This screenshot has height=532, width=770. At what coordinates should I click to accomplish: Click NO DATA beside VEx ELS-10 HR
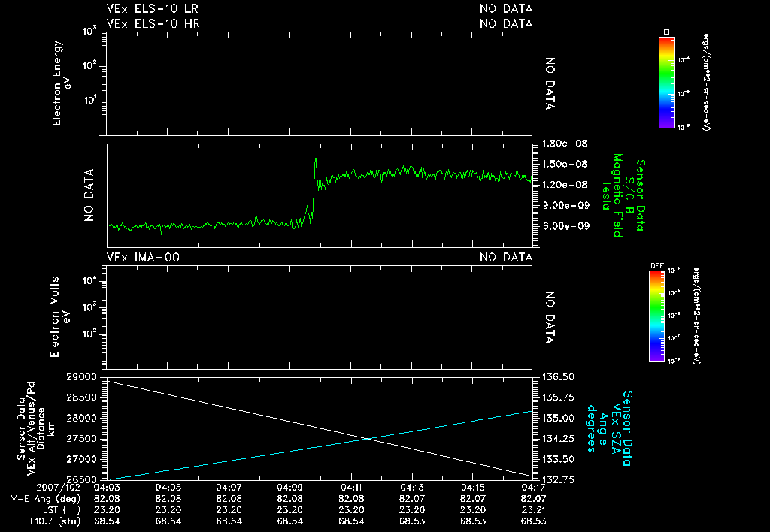tap(506, 23)
